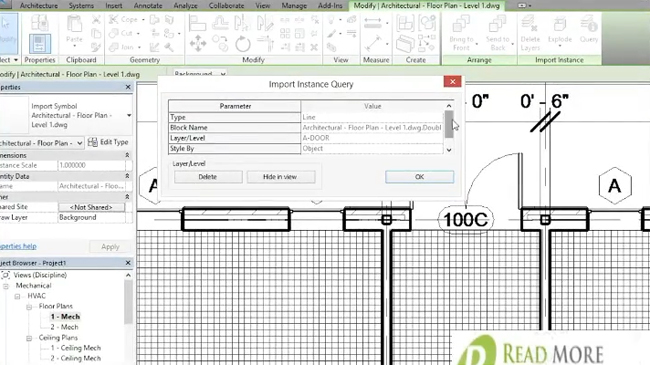
Task: Open the Send to Back dropdown arrow
Action: [513, 44]
